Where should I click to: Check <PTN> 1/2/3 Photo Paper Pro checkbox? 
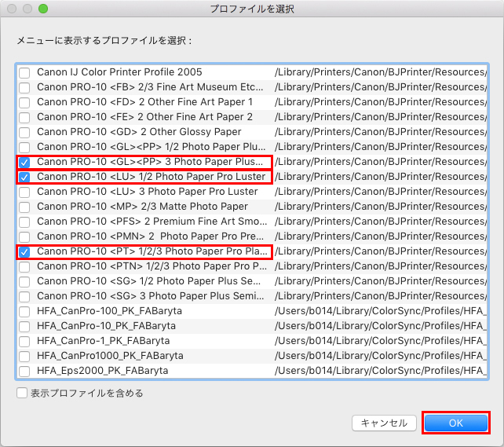(24, 267)
